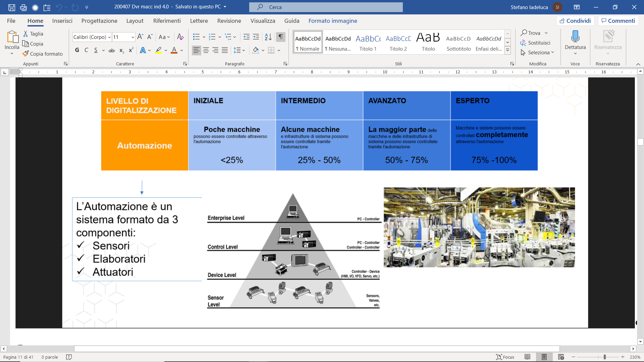Toggle the show paragraph marks icon
The image size is (644, 362).
pos(280,37)
